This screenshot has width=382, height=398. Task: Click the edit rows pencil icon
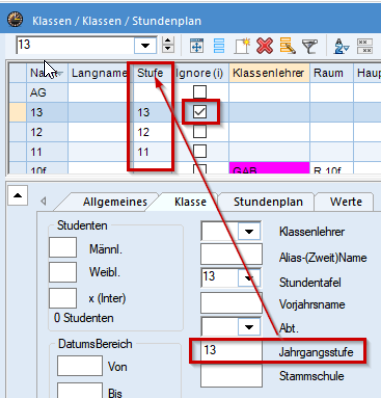point(288,46)
